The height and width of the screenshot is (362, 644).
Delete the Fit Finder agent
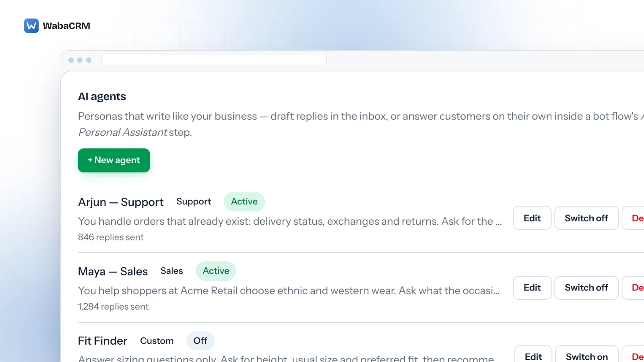click(634, 354)
